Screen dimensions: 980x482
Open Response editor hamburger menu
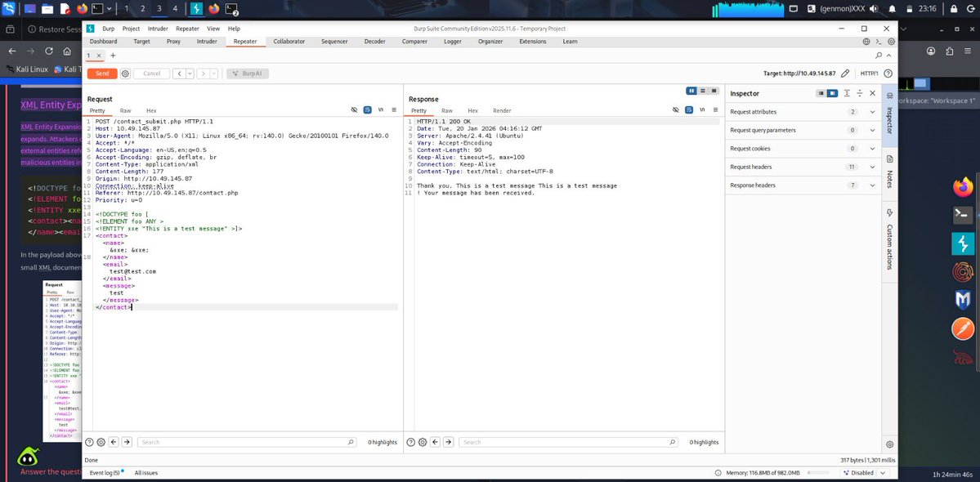pos(716,110)
